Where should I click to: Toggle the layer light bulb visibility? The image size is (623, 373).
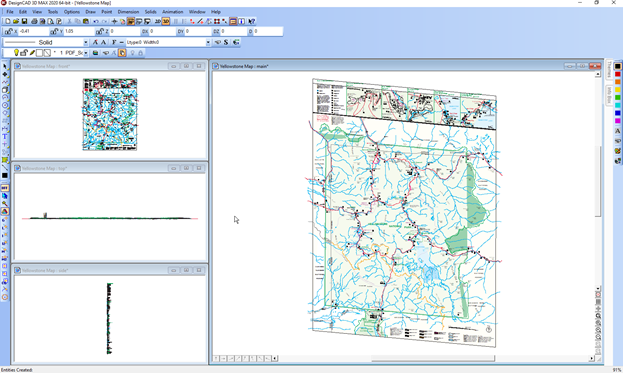16,52
